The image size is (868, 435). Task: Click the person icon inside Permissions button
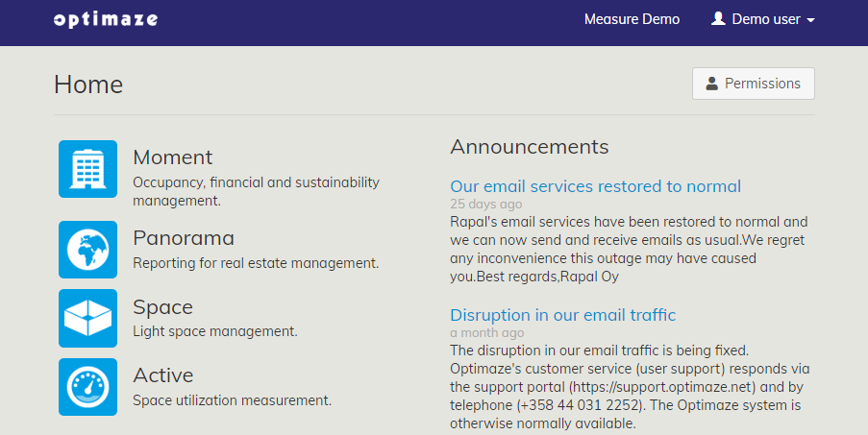[x=712, y=84]
